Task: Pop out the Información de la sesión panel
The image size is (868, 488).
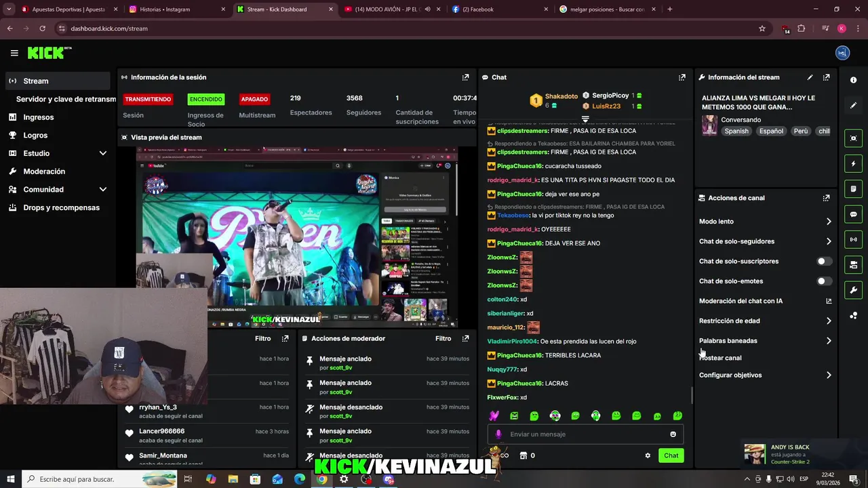Action: tap(465, 77)
